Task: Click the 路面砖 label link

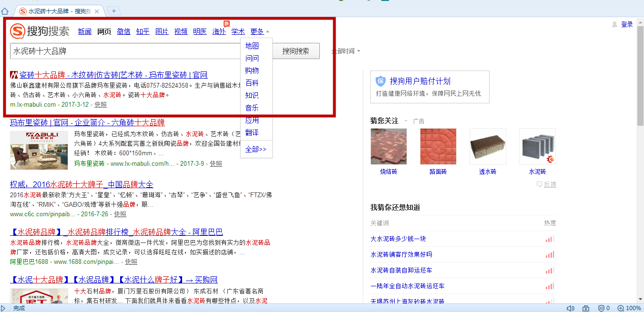Action: (x=438, y=171)
